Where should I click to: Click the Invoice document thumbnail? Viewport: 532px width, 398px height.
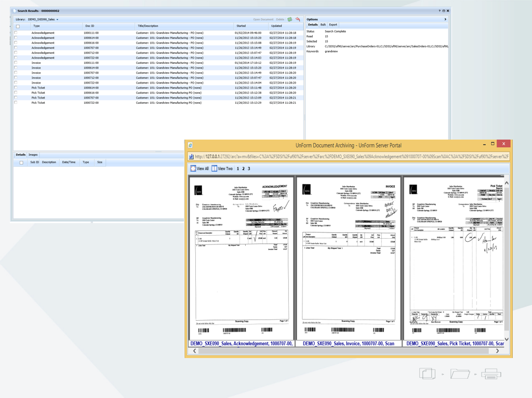349,257
